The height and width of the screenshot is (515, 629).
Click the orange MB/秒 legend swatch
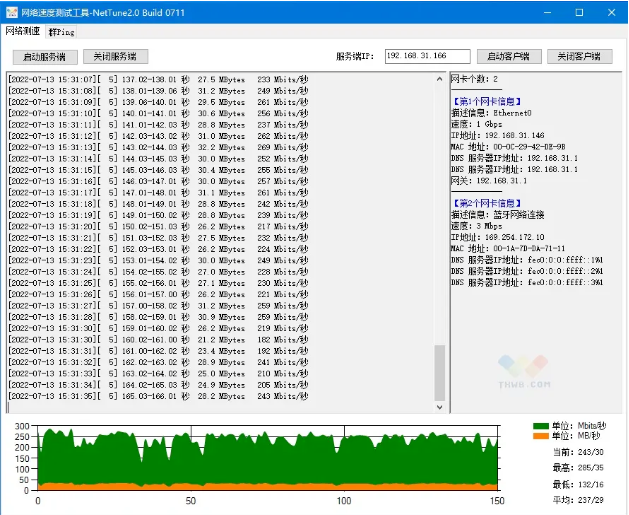(541, 436)
